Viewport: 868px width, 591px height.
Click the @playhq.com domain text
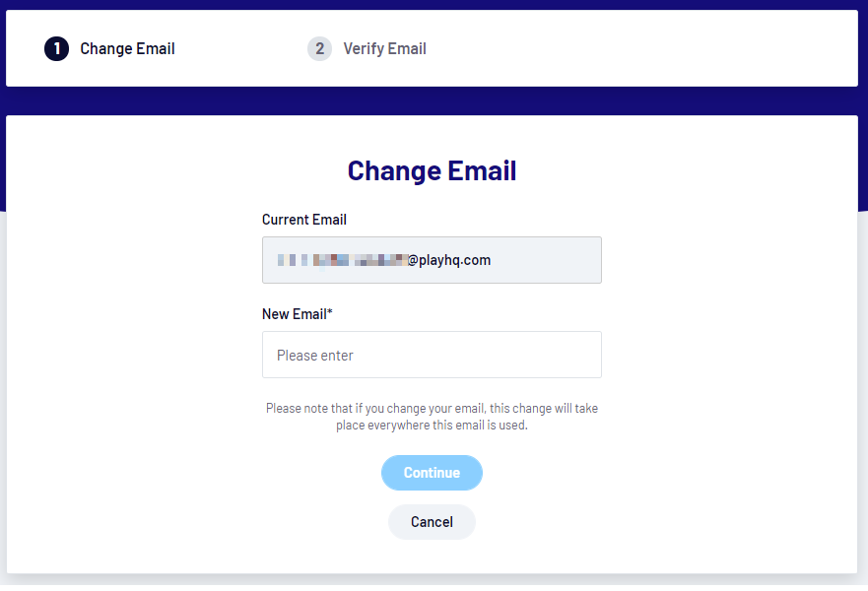pyautogui.click(x=449, y=260)
